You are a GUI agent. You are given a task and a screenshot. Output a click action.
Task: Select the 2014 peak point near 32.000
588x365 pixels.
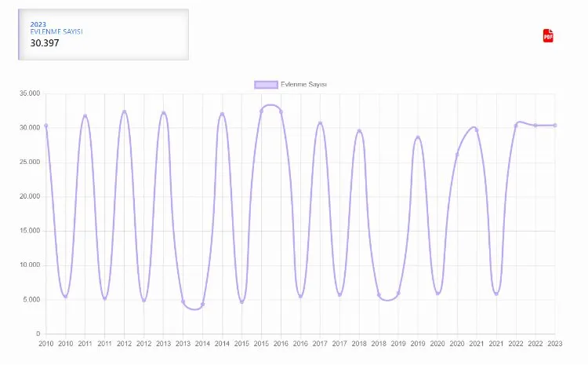tap(222, 114)
